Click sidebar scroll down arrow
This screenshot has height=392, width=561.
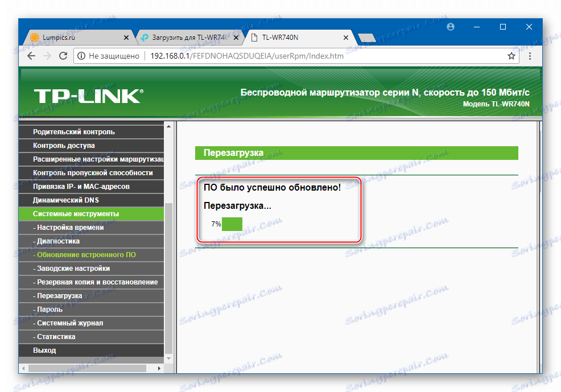click(168, 358)
